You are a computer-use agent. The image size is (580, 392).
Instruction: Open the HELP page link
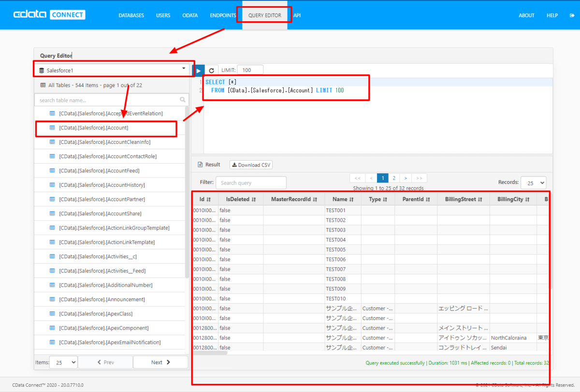coord(552,15)
